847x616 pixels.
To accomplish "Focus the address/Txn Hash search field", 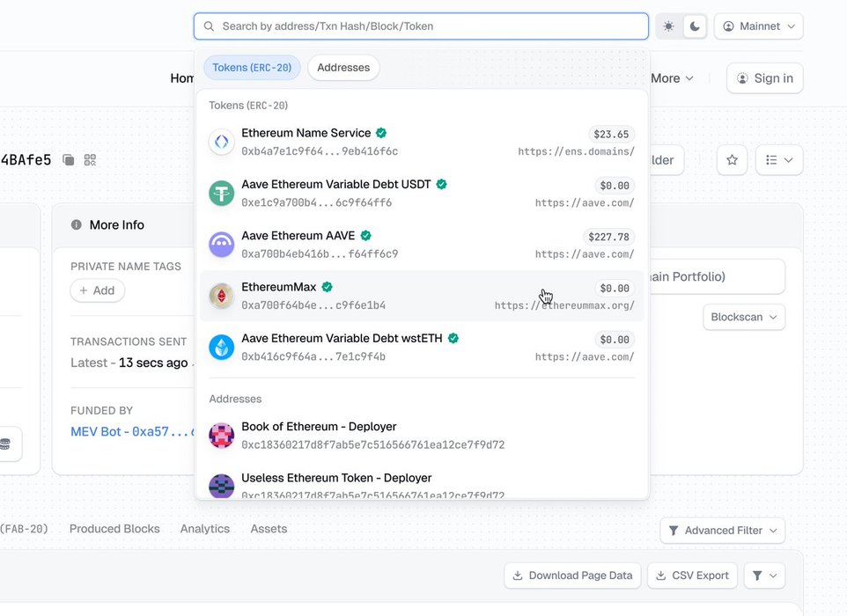I will 421,26.
